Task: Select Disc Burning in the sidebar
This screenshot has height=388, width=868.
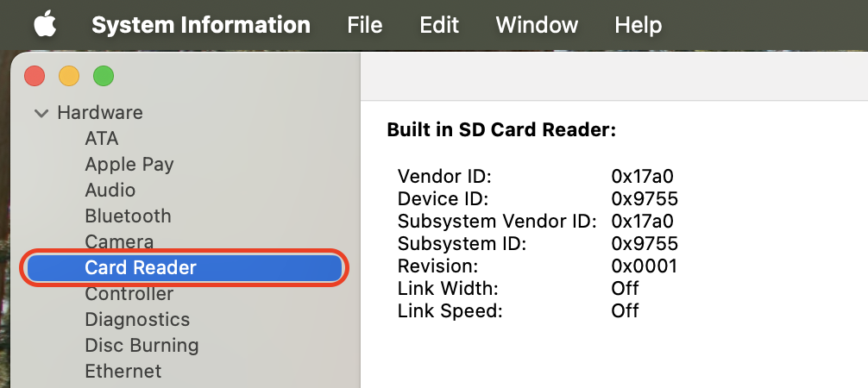Action: point(142,346)
